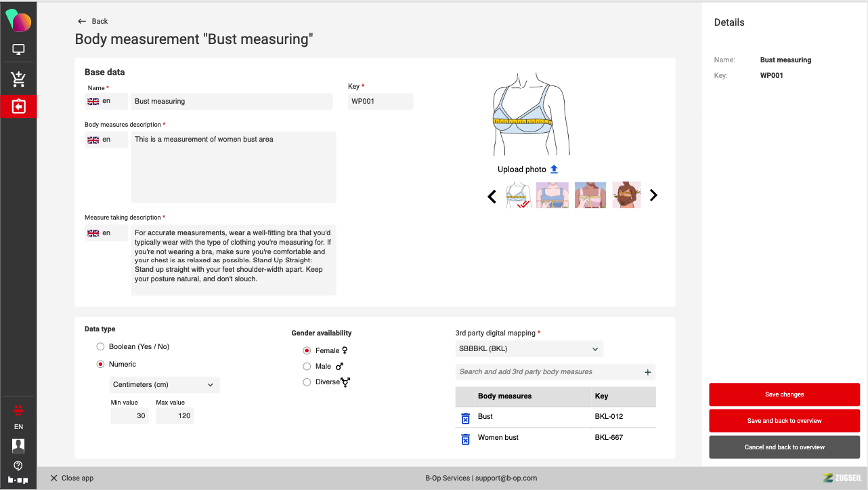Viewport: 868px width, 490px height.
Task: Open the Centimeters (cm) unit dropdown
Action: [165, 385]
